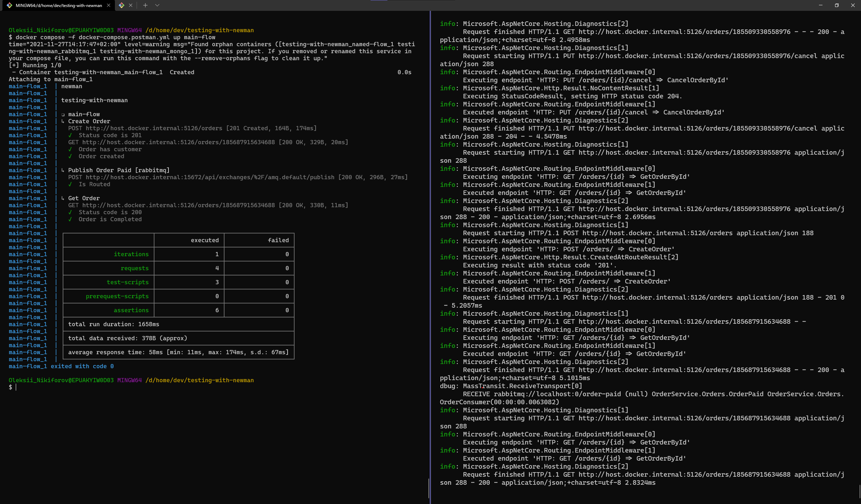861x504 pixels.
Task: Click the 'executed' column header
Action: pos(205,240)
